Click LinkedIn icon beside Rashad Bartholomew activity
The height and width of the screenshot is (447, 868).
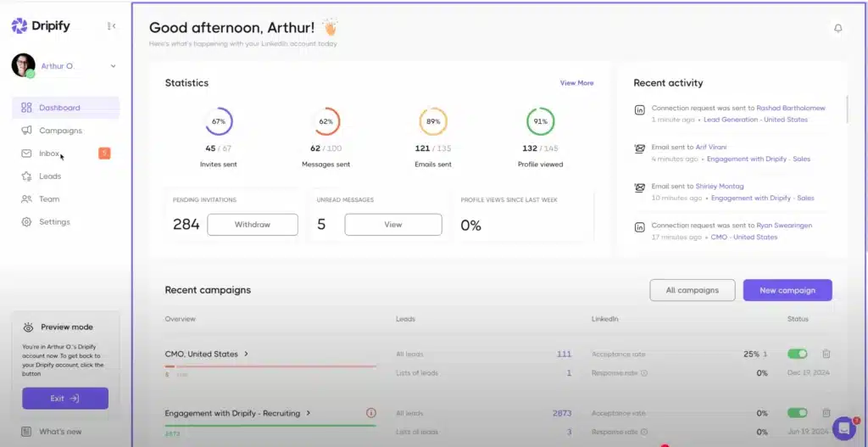639,110
